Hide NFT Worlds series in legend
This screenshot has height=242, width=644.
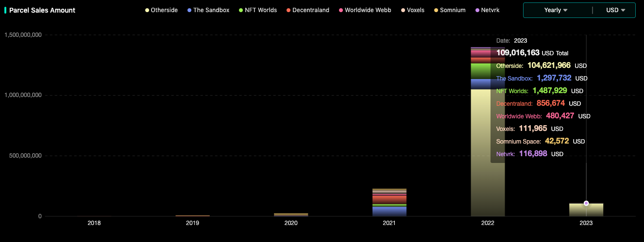(x=259, y=10)
